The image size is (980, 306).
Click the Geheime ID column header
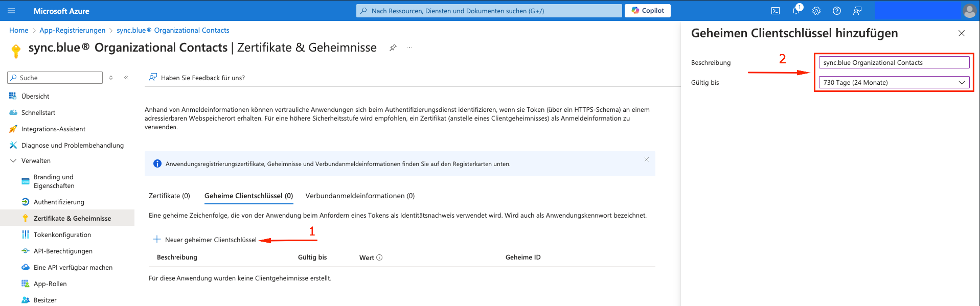tap(523, 257)
